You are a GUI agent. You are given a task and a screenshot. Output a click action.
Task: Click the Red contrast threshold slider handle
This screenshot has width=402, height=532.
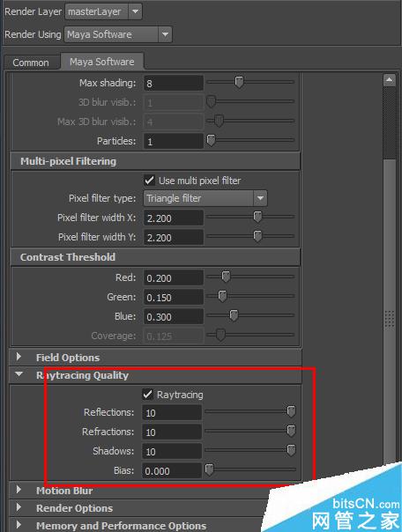point(226,277)
